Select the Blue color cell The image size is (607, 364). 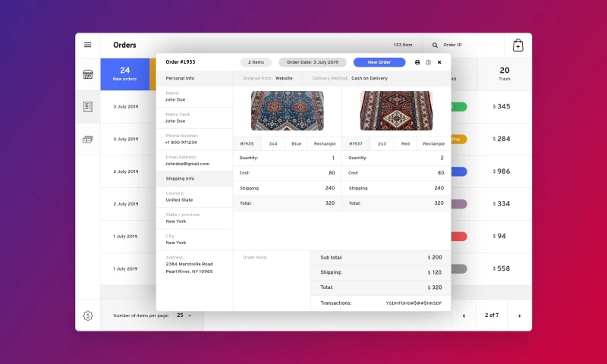297,144
